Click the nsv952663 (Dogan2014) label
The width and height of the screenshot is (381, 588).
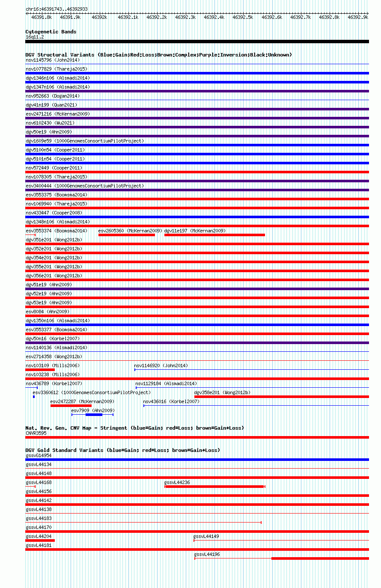coord(53,96)
